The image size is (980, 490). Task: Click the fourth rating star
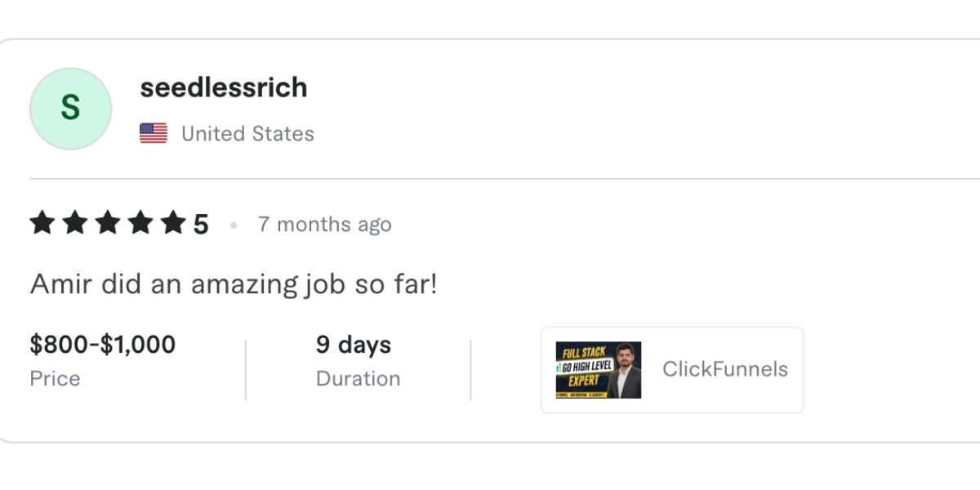(140, 223)
